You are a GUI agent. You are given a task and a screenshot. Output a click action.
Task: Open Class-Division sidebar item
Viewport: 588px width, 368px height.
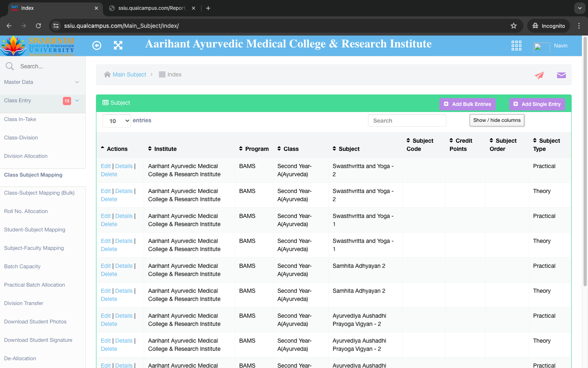coord(21,138)
